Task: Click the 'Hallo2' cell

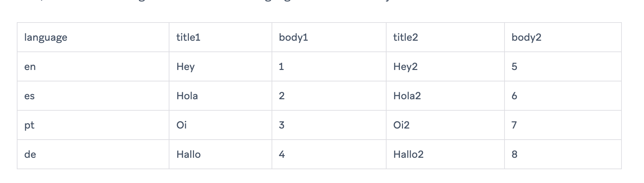Action: pyautogui.click(x=408, y=154)
